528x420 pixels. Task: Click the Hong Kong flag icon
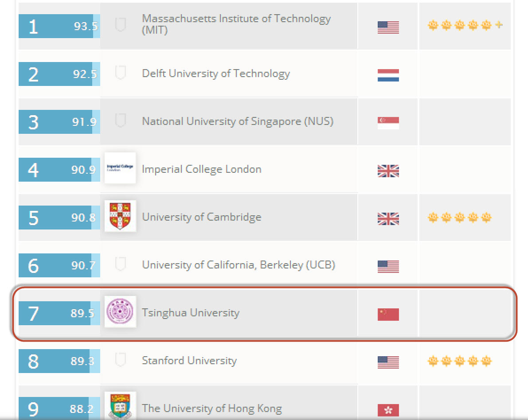click(388, 410)
